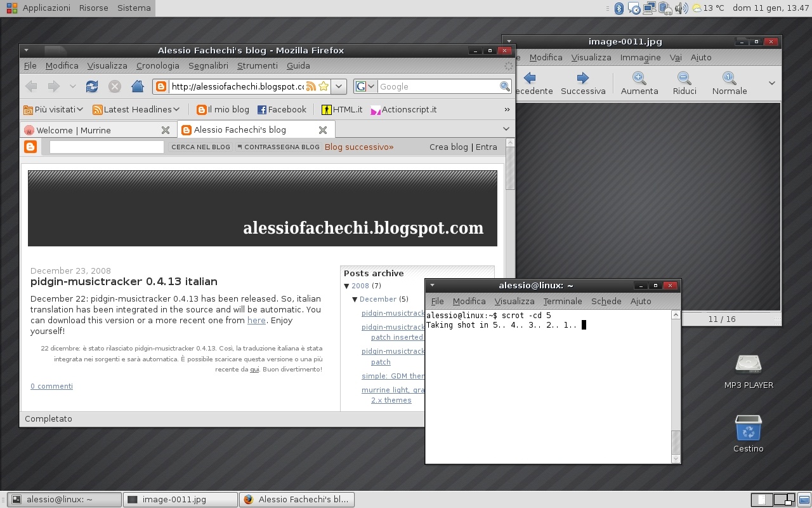The image size is (812, 508).
Task: Click inside Google search box
Action: tap(438, 86)
